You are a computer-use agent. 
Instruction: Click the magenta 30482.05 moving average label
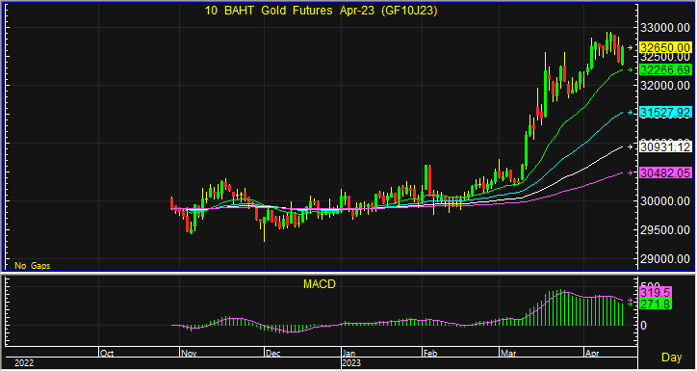(665, 173)
